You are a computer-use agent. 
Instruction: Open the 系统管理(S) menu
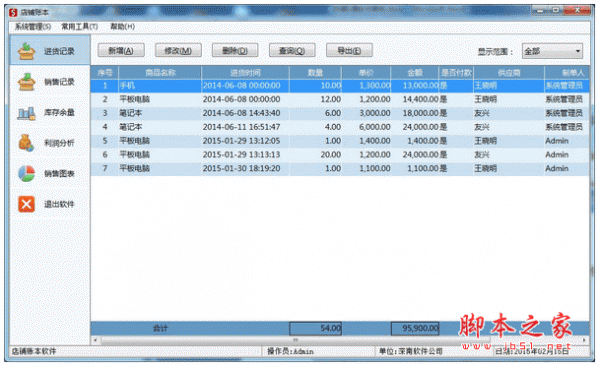33,26
